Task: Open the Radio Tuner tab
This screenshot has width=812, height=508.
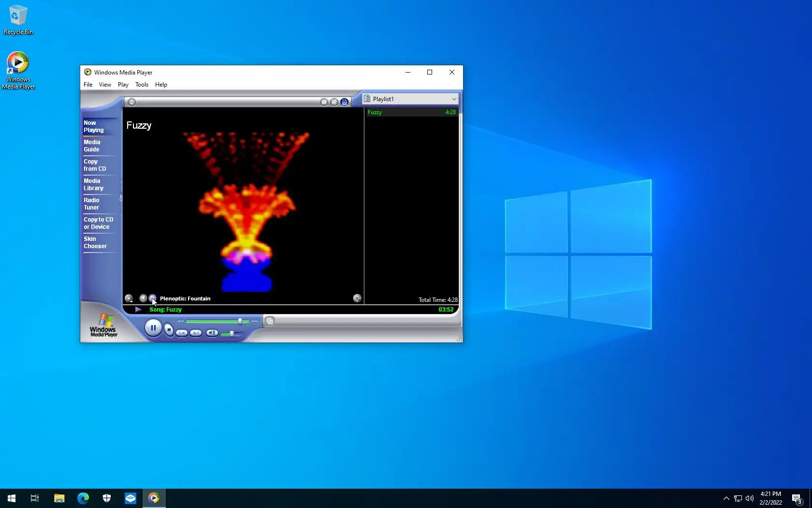Action: pos(100,204)
